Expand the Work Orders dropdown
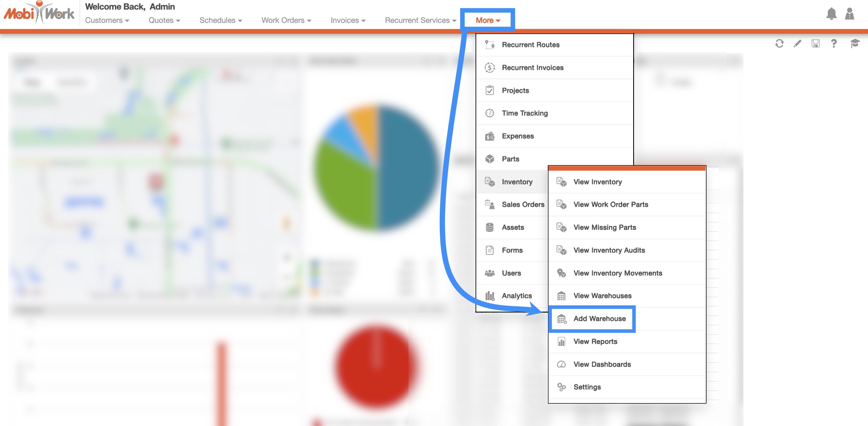 click(286, 20)
